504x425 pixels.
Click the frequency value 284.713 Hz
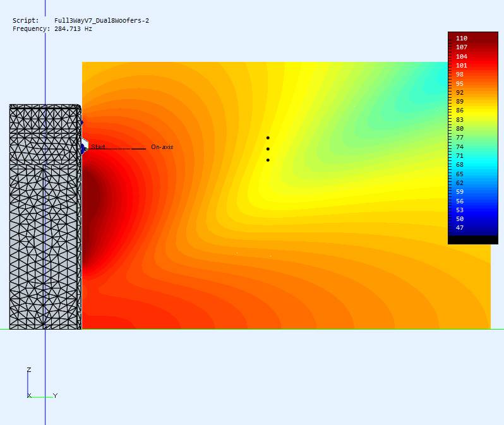73,29
